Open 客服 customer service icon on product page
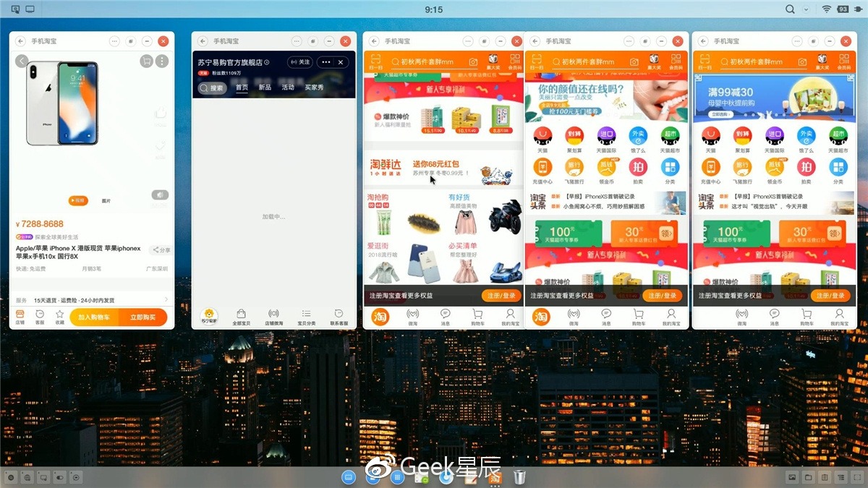The height and width of the screenshot is (488, 868). pos(40,317)
